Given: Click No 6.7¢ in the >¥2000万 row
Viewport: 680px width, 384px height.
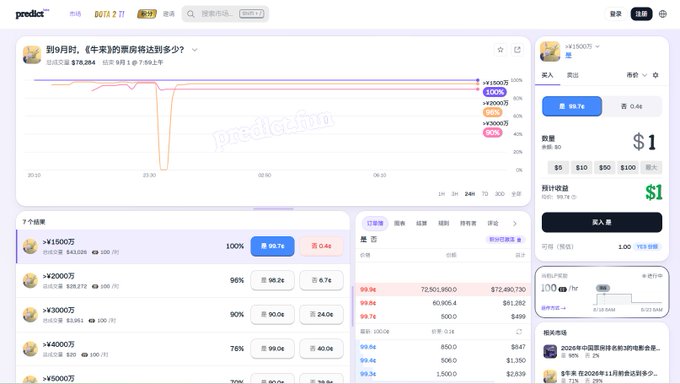Looking at the screenshot, I should [321, 280].
